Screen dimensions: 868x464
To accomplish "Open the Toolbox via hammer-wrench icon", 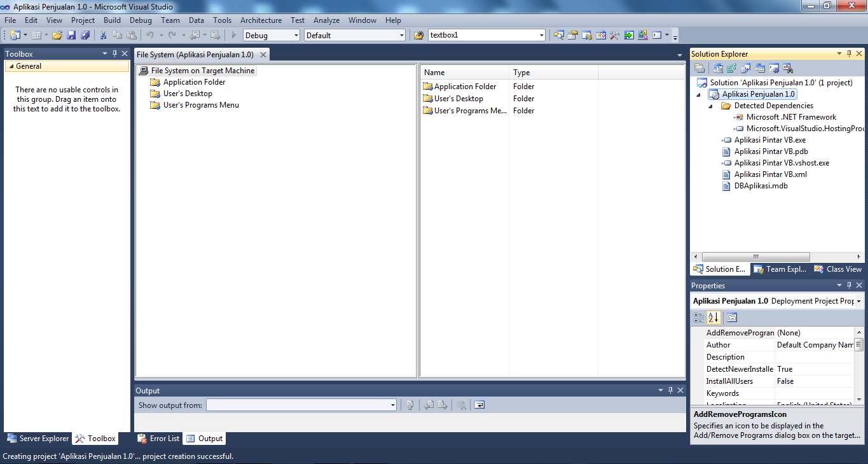I will tap(615, 36).
